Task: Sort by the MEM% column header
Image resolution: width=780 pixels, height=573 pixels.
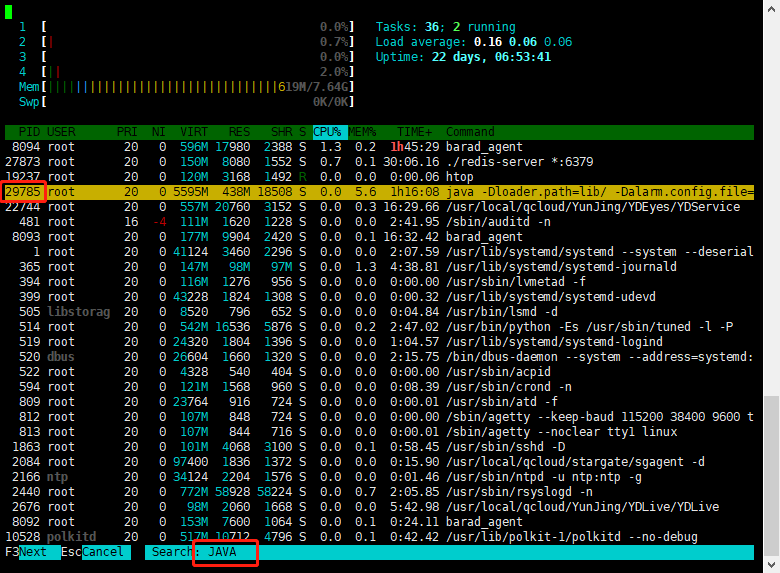Action: [360, 132]
